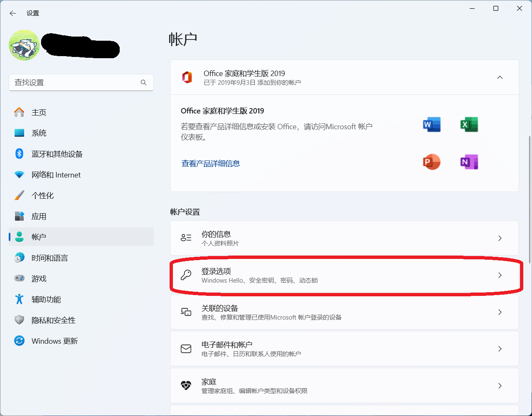Open the 主页 home page
The height and width of the screenshot is (416, 532).
[81, 112]
